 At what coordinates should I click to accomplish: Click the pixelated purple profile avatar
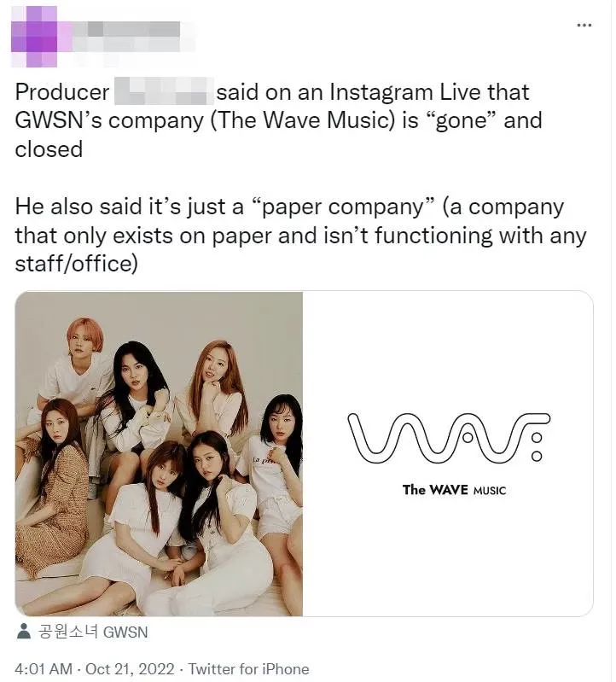coord(34,37)
